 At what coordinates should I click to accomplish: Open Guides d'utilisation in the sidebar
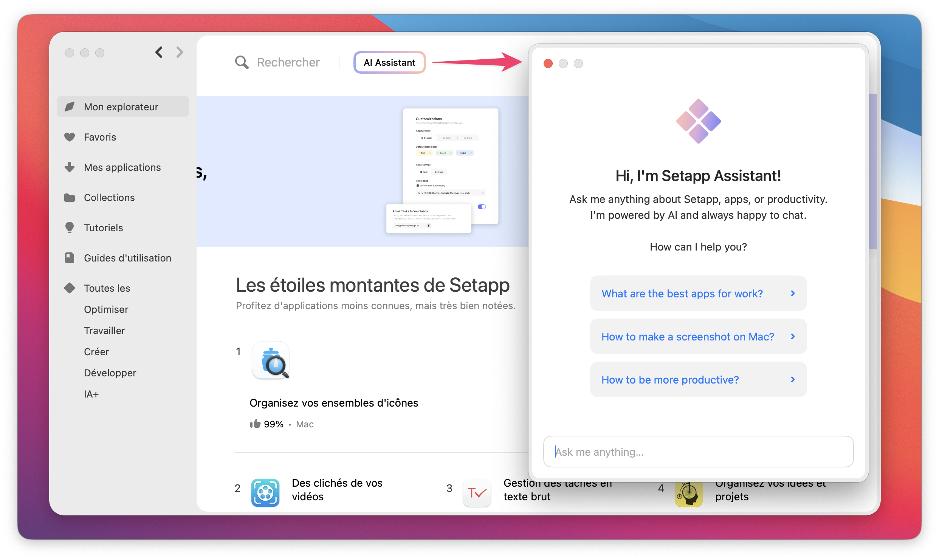coord(122,258)
